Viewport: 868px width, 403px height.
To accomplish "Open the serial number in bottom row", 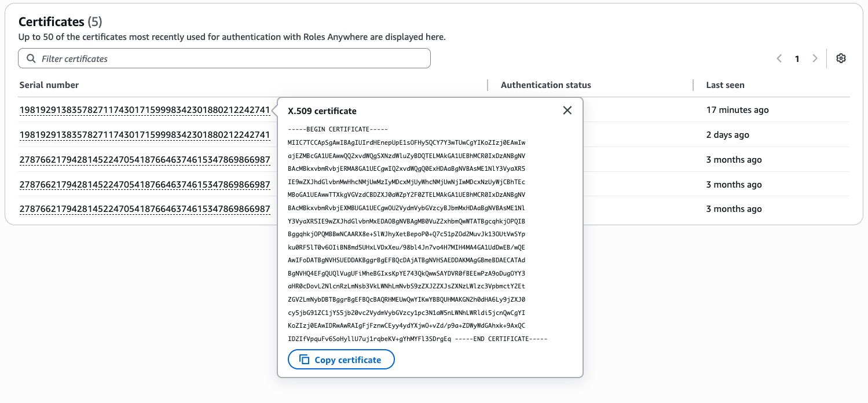I will (145, 209).
